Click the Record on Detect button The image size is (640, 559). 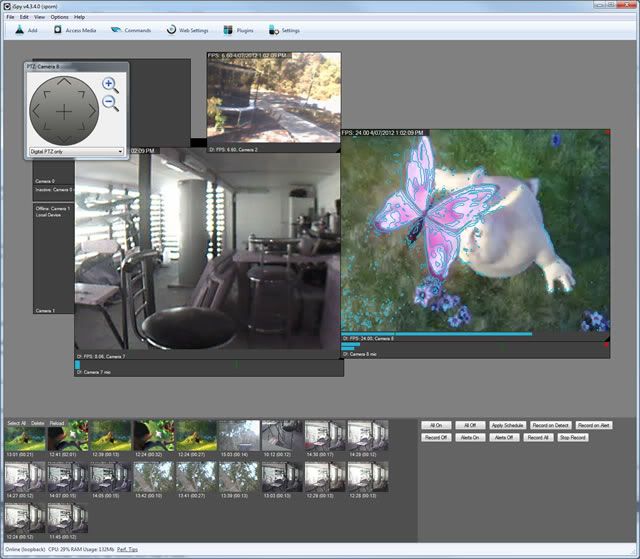551,425
